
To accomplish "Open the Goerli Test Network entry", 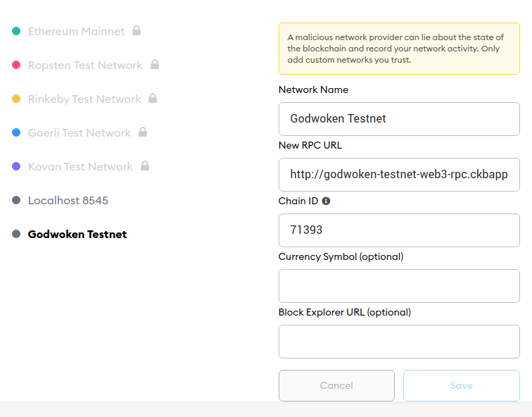I will point(80,133).
